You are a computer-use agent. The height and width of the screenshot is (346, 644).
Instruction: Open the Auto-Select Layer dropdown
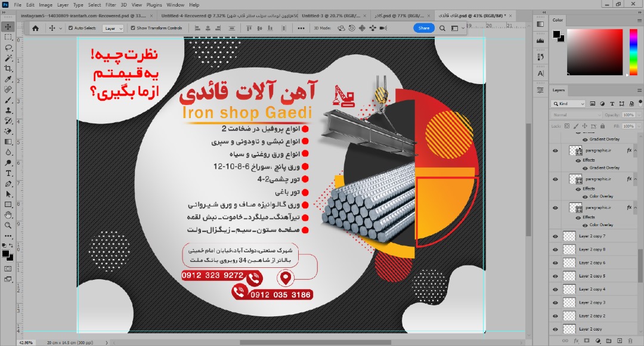tap(113, 28)
